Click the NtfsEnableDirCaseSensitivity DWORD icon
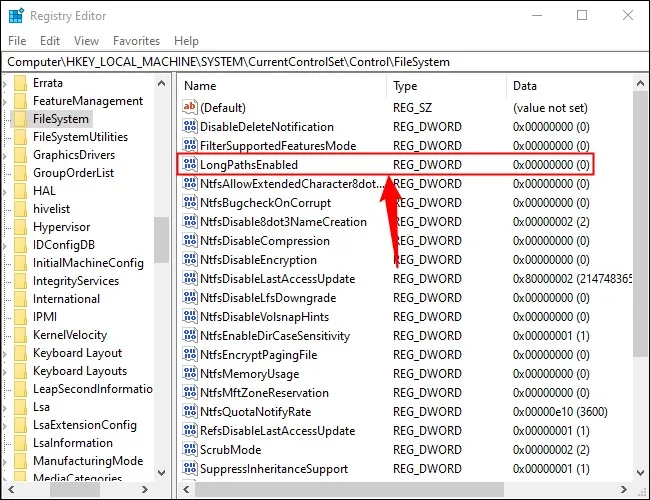Viewport: 650px width, 500px height. click(189, 336)
